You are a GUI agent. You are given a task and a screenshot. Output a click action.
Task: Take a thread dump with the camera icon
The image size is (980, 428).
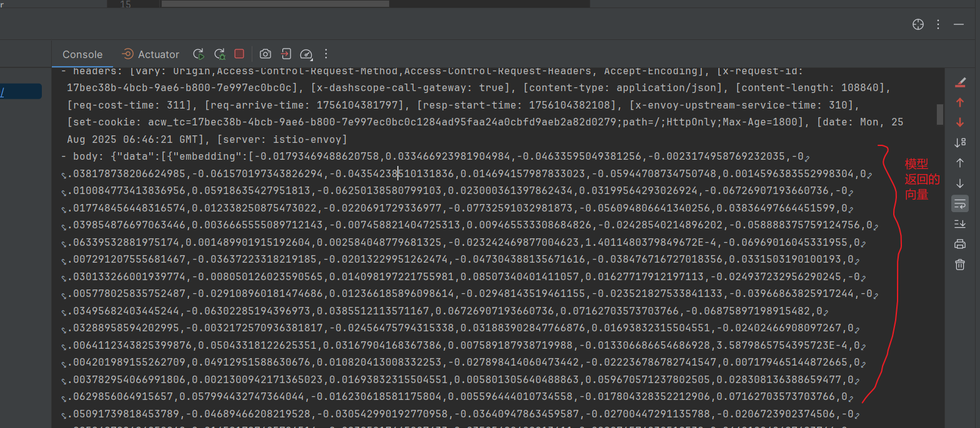(x=265, y=54)
